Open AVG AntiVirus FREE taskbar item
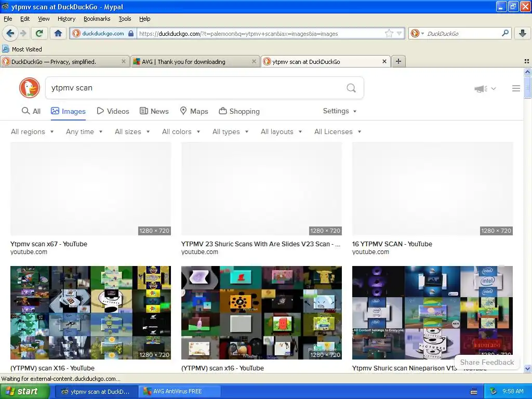Viewport: 532px width, 399px height. pyautogui.click(x=180, y=392)
